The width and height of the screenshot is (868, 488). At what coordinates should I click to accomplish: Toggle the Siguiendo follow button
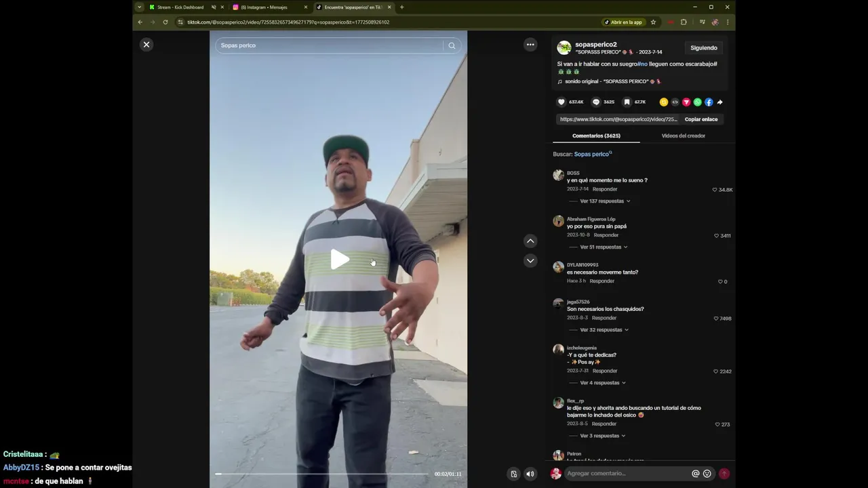(x=704, y=47)
